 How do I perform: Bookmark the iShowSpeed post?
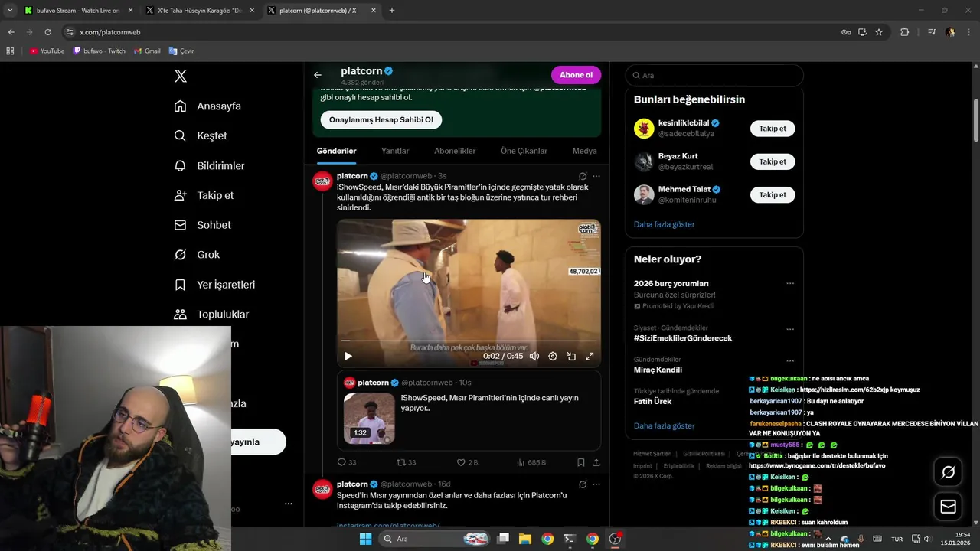[581, 462]
